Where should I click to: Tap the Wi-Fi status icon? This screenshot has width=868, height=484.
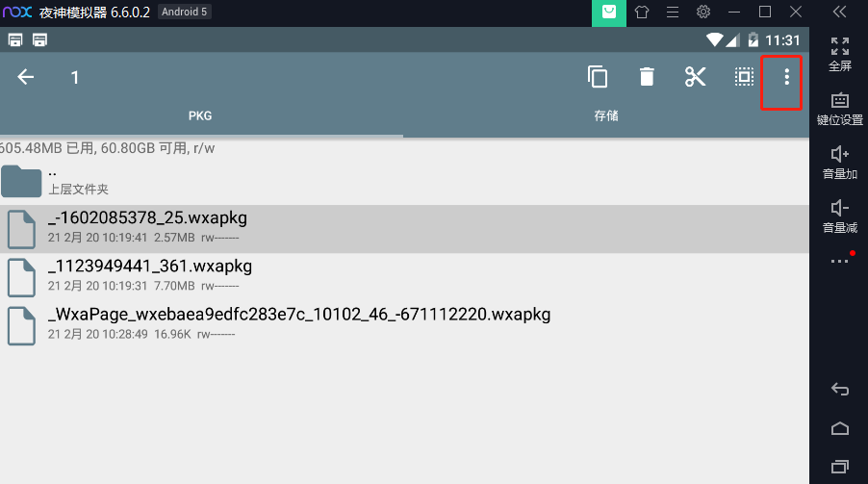point(715,39)
